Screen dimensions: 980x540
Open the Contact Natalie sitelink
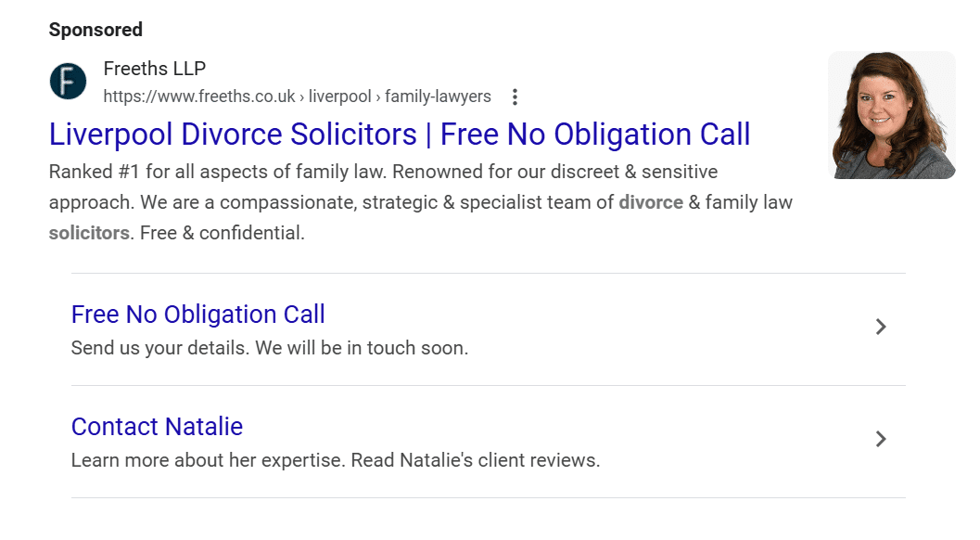157,427
